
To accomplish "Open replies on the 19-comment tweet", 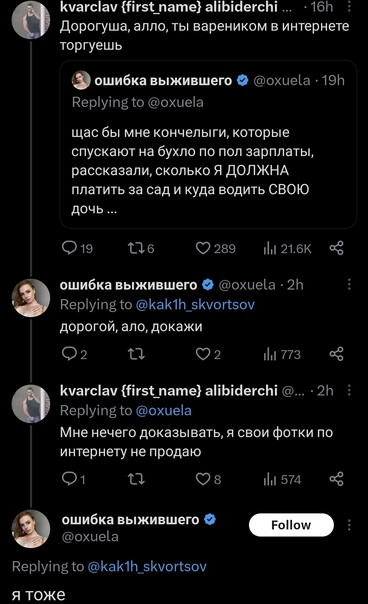I will tap(77, 248).
